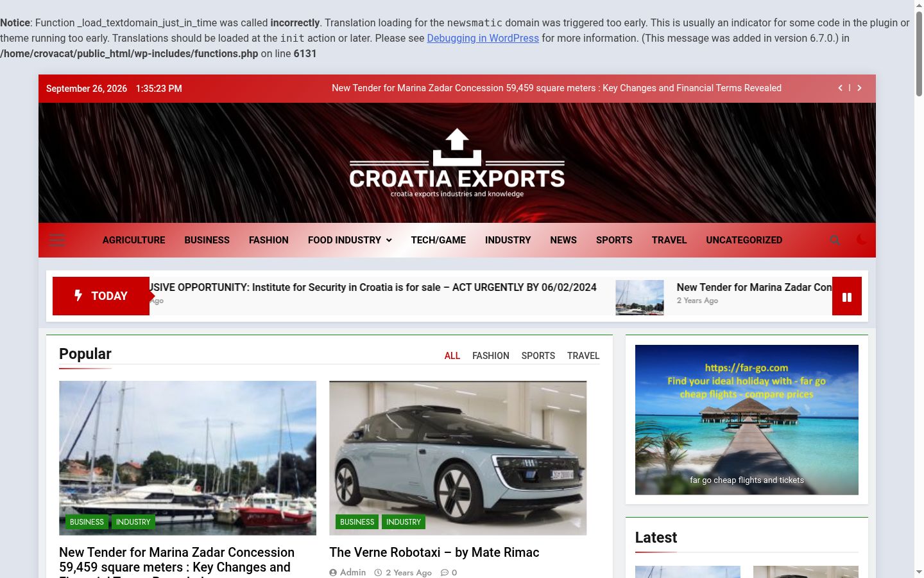Open first thumbnail under Latest
The width and height of the screenshot is (924, 578).
[x=688, y=572]
